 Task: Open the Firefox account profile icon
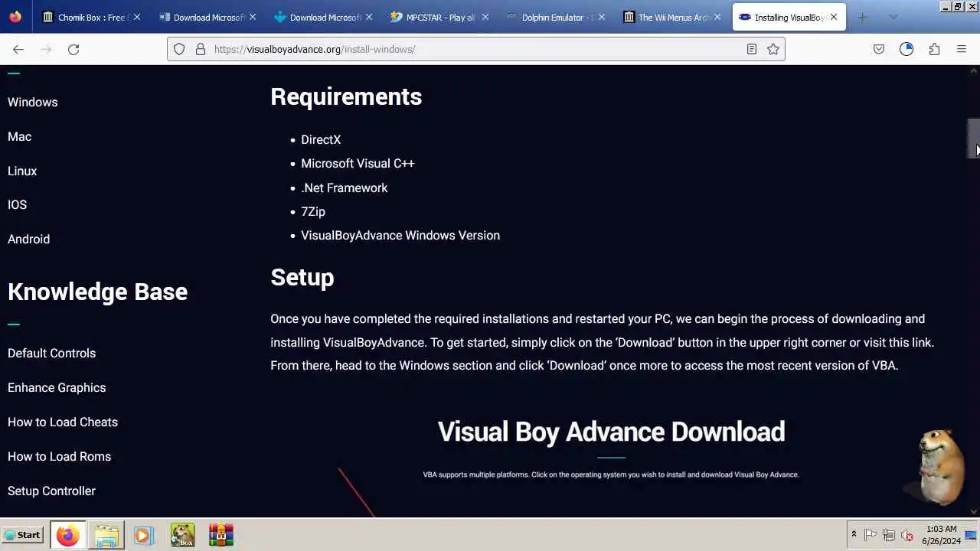point(906,49)
